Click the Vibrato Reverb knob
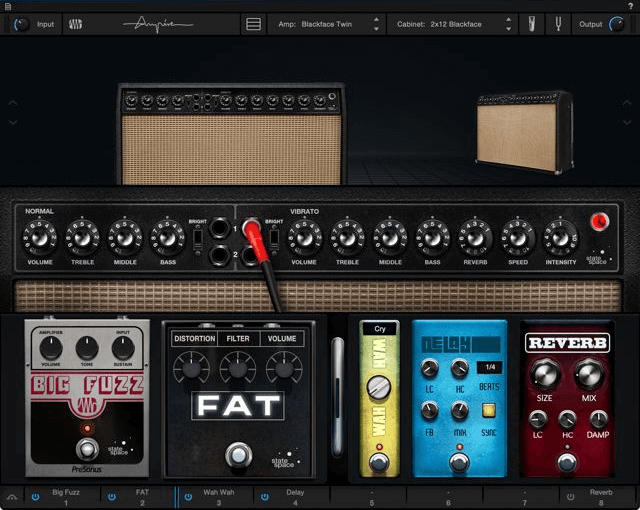Viewport: 640px width, 510px height. pos(475,238)
